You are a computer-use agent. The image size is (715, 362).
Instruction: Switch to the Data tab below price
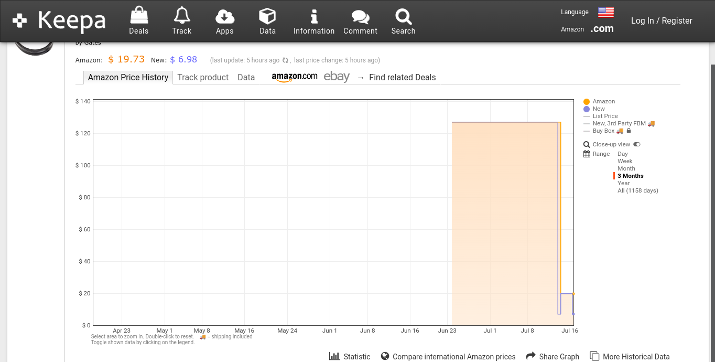(x=246, y=77)
